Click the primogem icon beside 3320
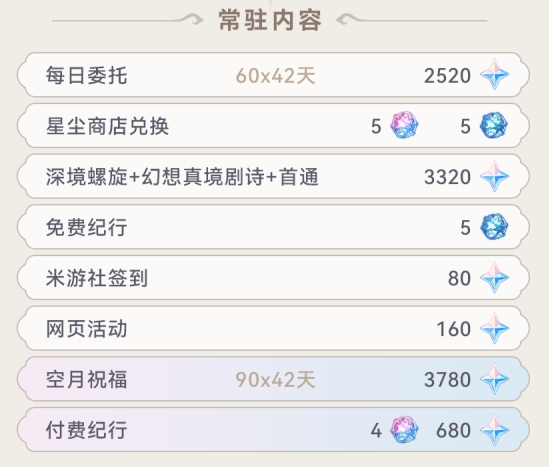The image size is (549, 467). (x=494, y=176)
